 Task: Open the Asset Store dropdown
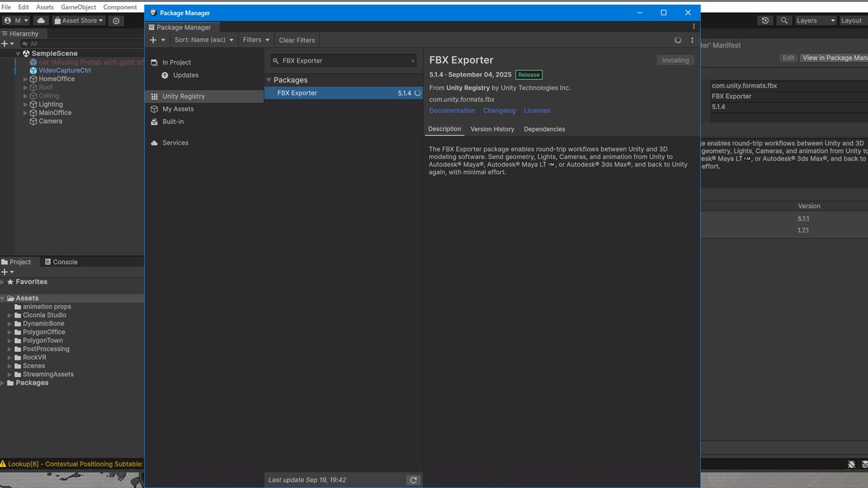[x=79, y=20]
